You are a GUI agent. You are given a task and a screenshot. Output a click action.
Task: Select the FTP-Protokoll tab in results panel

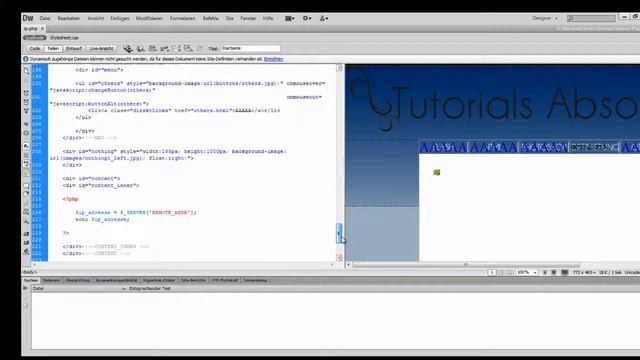(x=224, y=280)
